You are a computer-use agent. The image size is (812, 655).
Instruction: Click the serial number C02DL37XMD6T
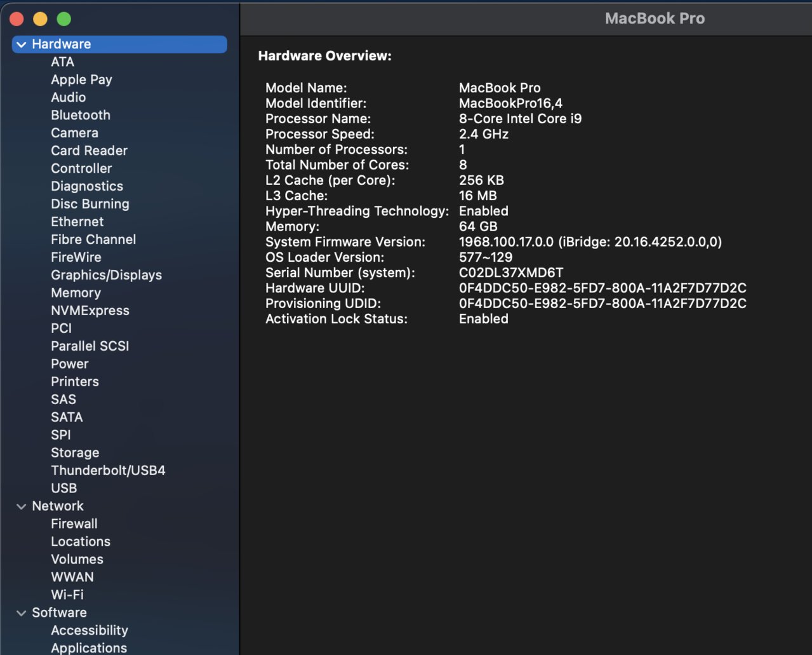click(x=511, y=273)
